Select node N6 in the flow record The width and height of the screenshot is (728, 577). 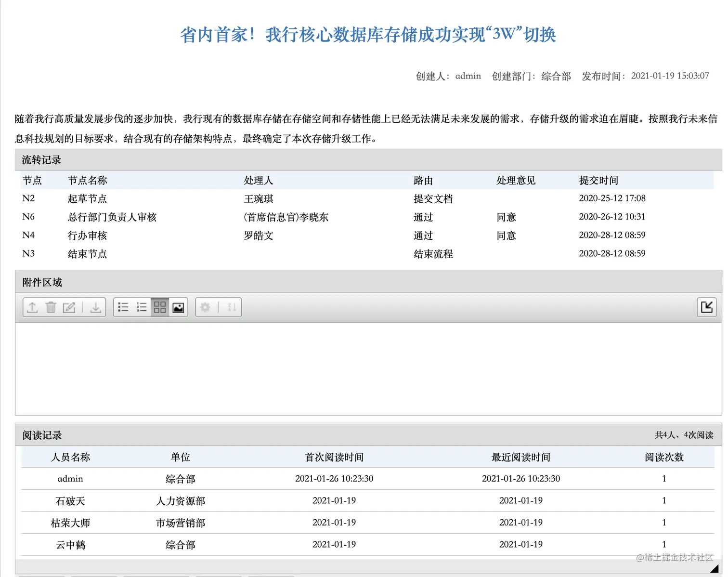point(28,217)
